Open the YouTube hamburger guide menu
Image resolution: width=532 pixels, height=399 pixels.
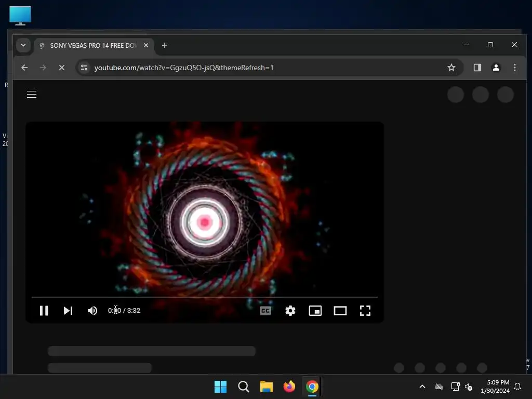[32, 95]
